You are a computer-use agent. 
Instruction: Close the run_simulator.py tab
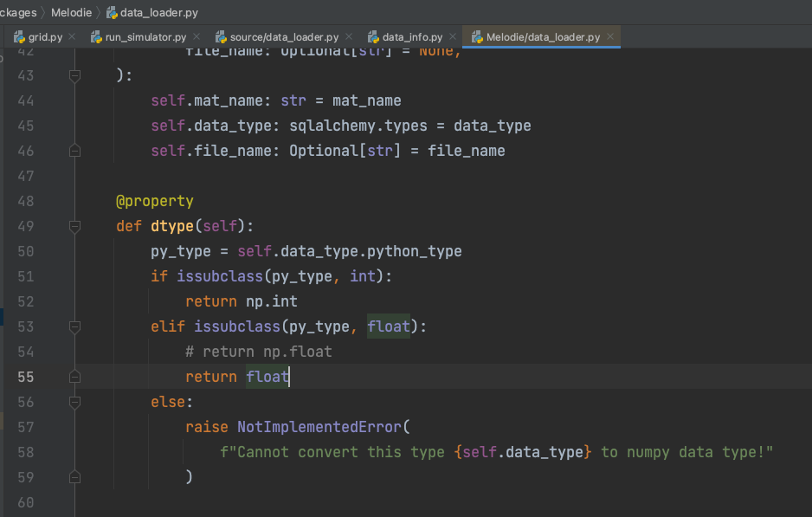pos(197,36)
